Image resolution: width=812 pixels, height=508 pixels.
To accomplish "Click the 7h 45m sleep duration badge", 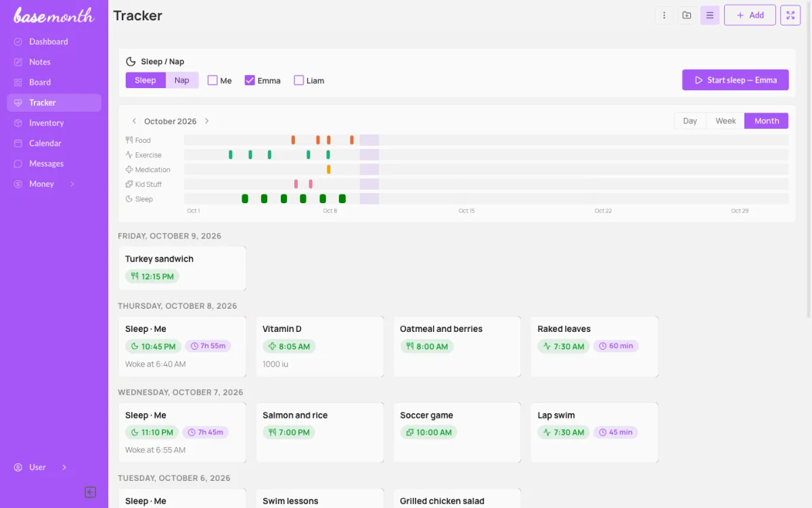I will click(206, 432).
